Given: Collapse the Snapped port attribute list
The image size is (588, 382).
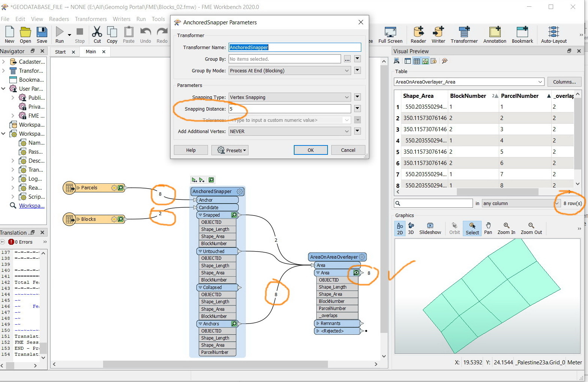Looking at the screenshot, I should click(x=200, y=215).
